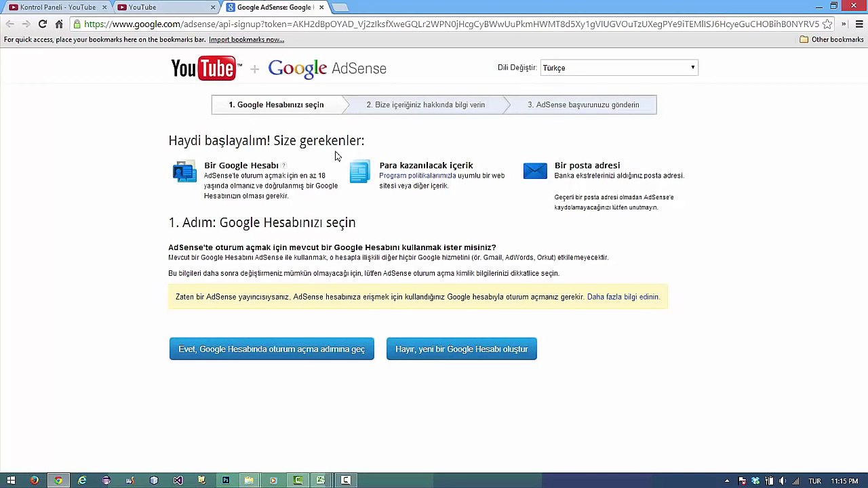Click the heading 'Haydi başlayalım! Size gerekenler:'
The width and height of the screenshot is (868, 488).
tap(267, 141)
